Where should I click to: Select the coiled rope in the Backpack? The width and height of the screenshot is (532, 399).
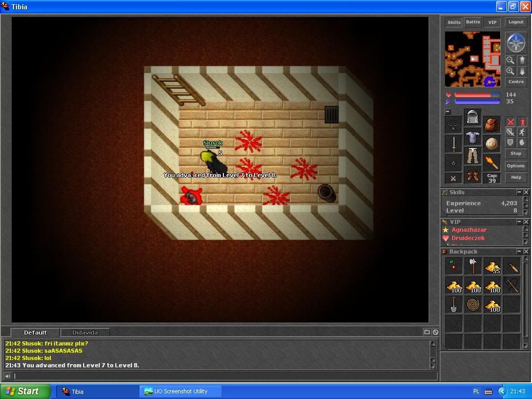(473, 304)
